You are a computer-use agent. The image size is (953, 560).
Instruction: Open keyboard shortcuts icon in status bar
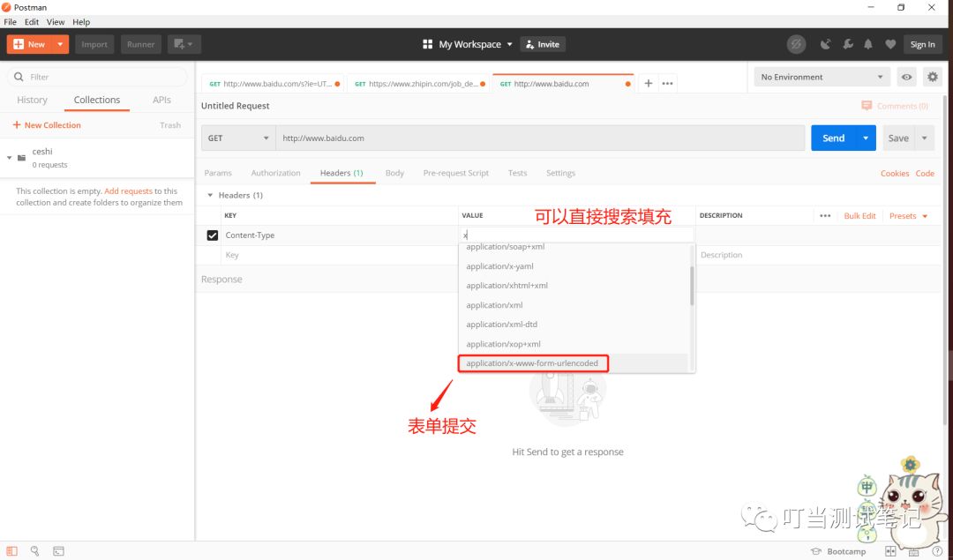tap(914, 551)
